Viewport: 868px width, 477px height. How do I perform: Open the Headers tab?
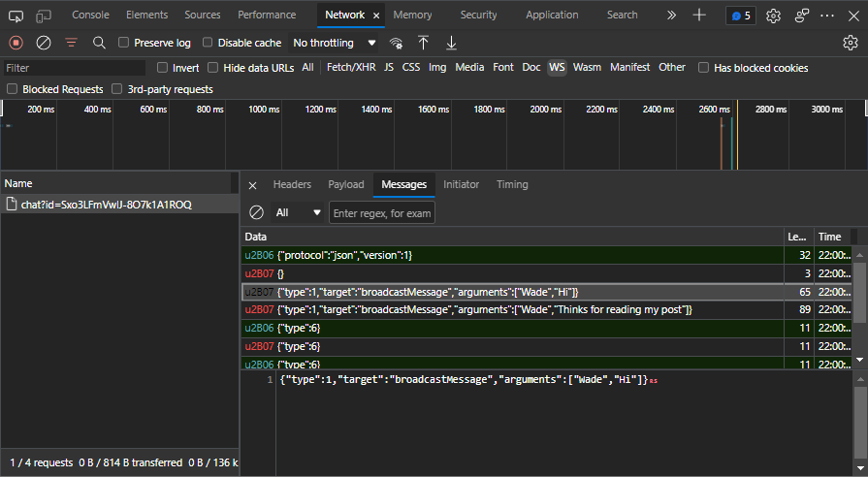pos(292,184)
